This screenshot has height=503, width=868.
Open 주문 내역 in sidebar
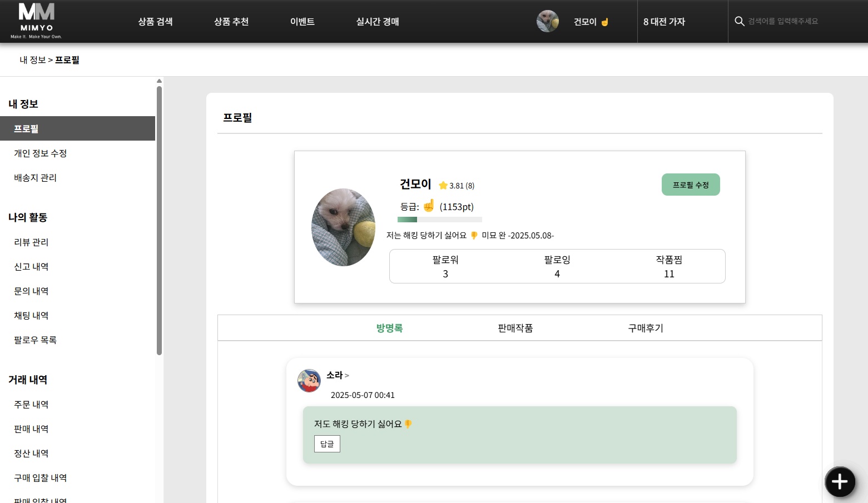coord(77,404)
